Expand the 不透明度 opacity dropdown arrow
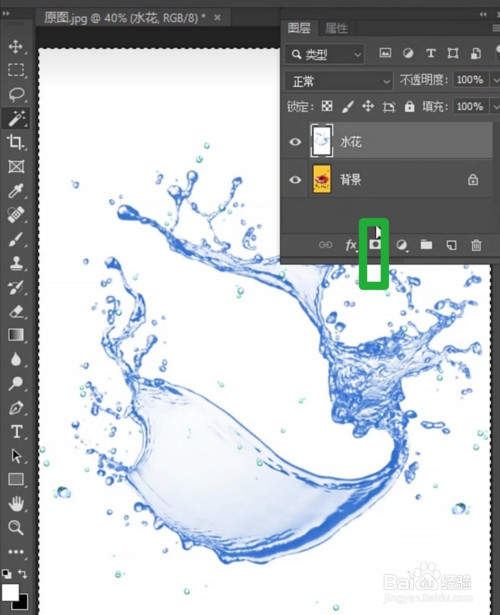The height and width of the screenshot is (615, 500). point(495,80)
